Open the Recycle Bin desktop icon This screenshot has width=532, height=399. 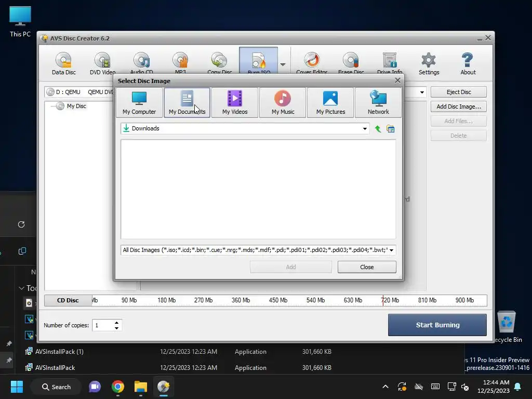[x=507, y=327]
